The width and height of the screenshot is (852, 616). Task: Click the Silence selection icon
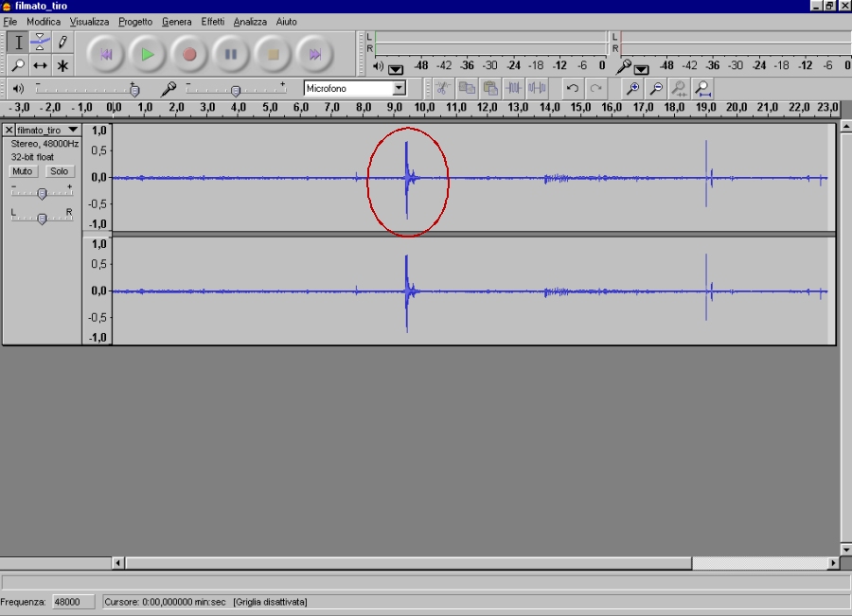(x=537, y=88)
